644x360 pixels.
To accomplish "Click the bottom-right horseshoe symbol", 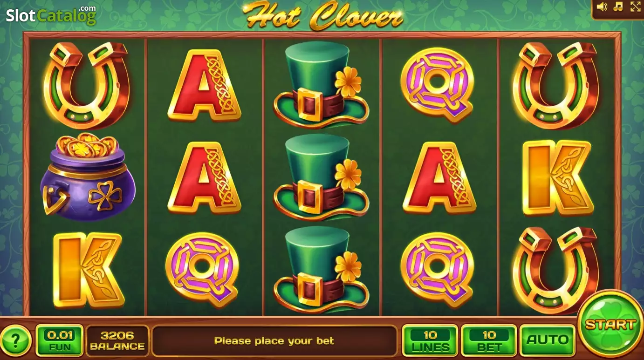I will tap(555, 270).
